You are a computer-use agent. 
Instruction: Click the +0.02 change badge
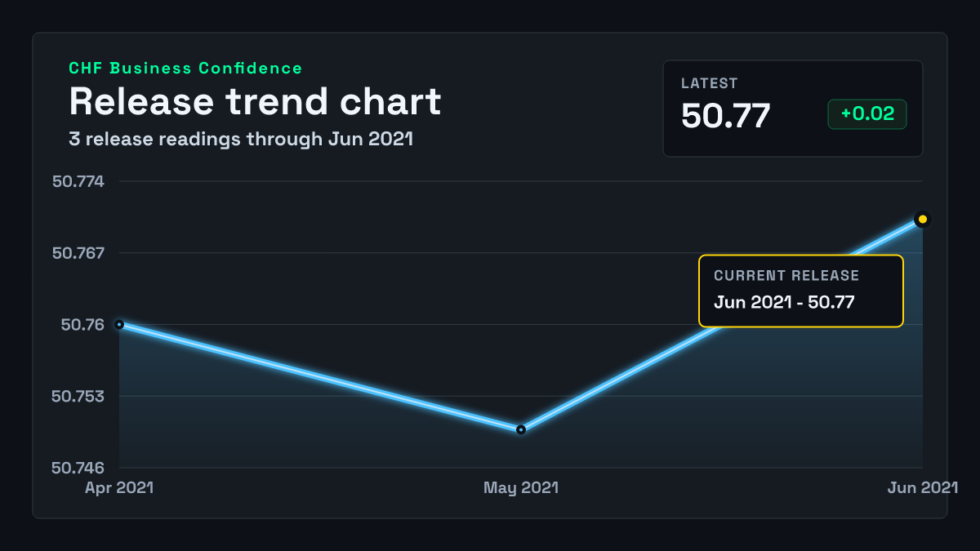867,114
